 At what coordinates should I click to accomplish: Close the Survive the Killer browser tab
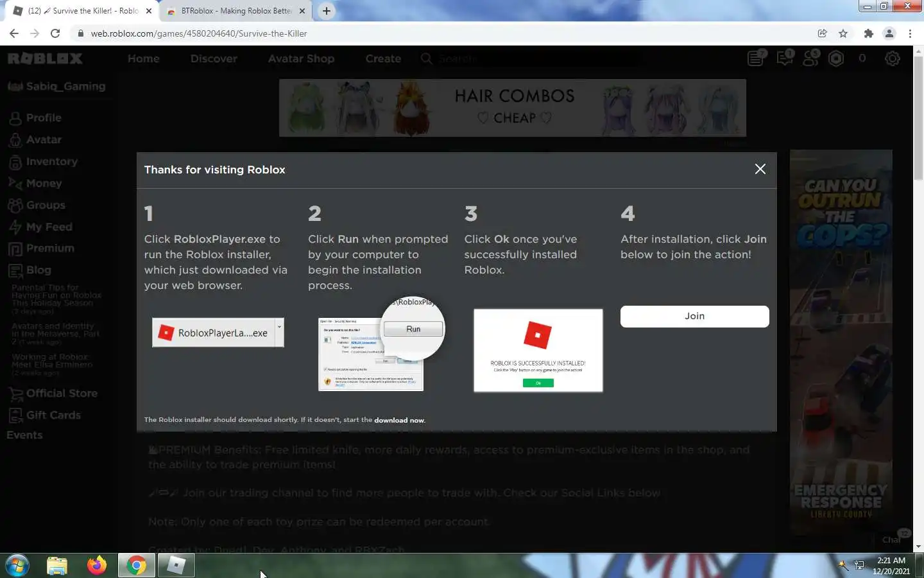pos(149,11)
